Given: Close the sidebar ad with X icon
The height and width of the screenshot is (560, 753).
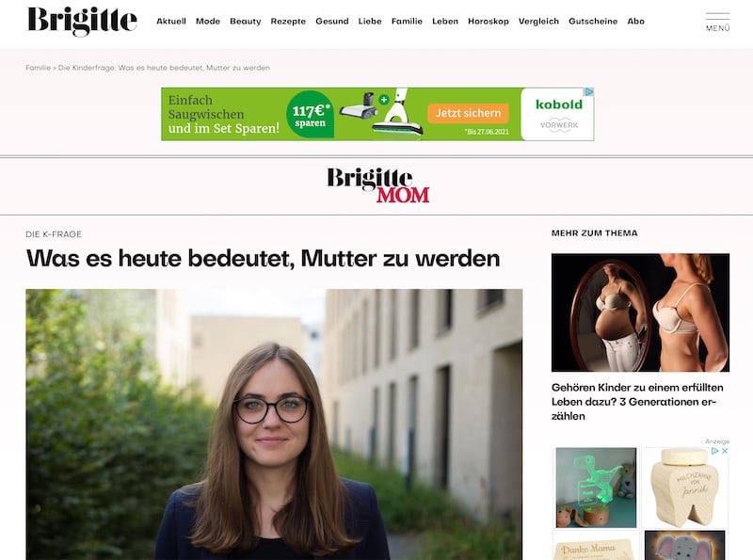Looking at the screenshot, I should tap(725, 451).
